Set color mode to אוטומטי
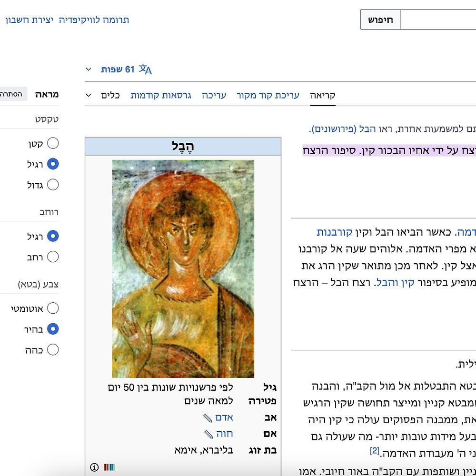 [x=53, y=308]
